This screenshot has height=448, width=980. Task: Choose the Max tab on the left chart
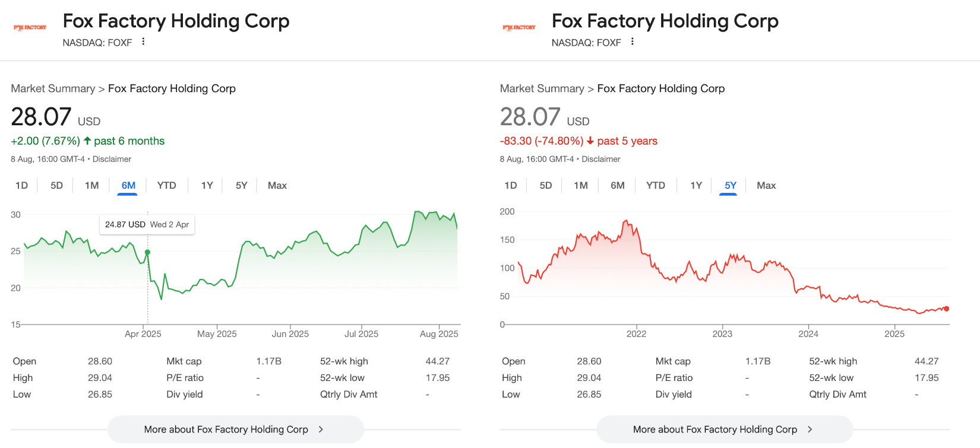click(x=277, y=186)
